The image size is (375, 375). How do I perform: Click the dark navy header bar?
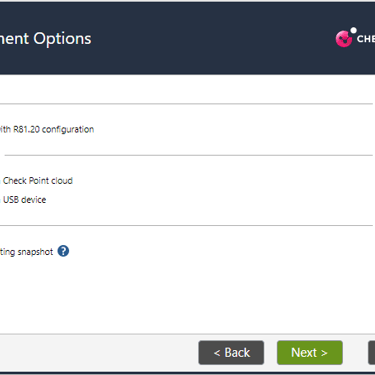coord(187,38)
